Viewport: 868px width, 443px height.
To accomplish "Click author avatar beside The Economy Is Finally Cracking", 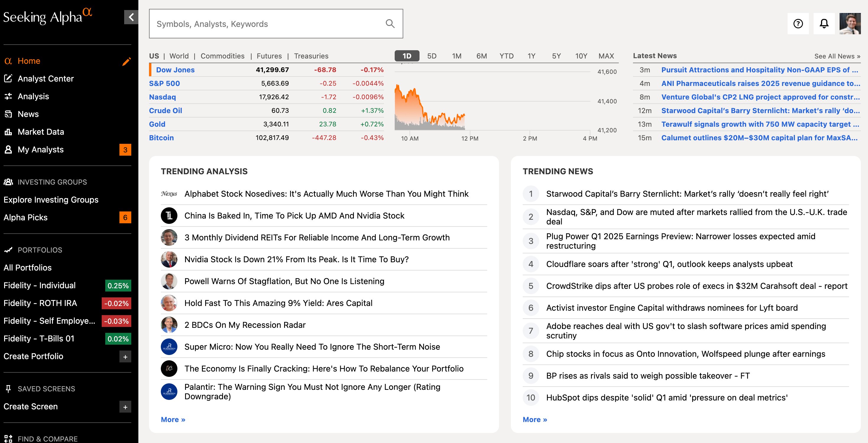I will coord(169,369).
